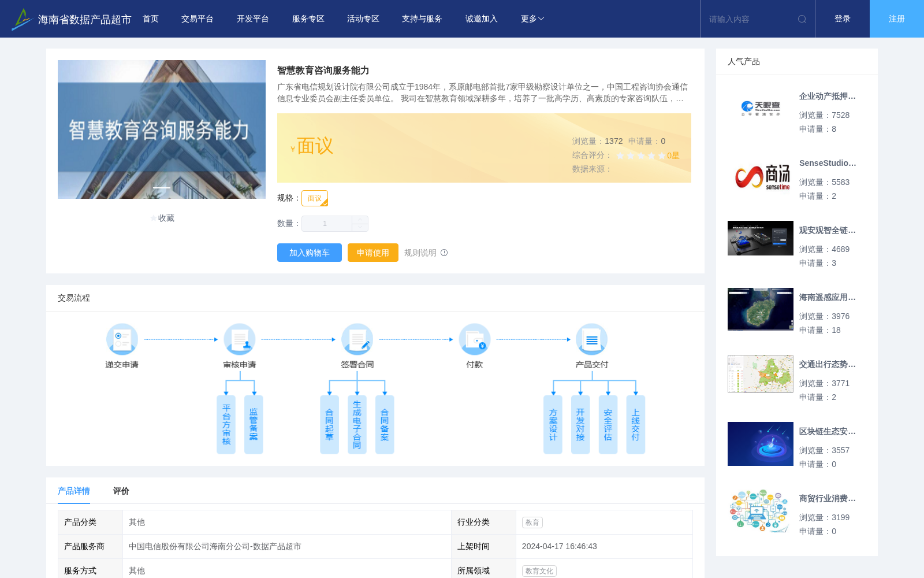
Task: Click the 规则说明 link
Action: coord(420,253)
